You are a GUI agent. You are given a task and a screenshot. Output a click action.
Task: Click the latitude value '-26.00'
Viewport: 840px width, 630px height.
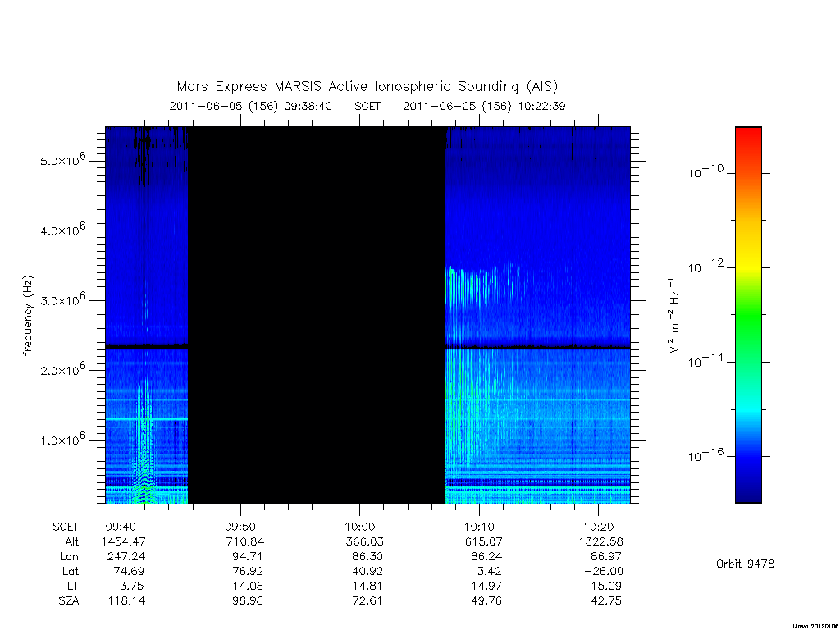pyautogui.click(x=604, y=572)
